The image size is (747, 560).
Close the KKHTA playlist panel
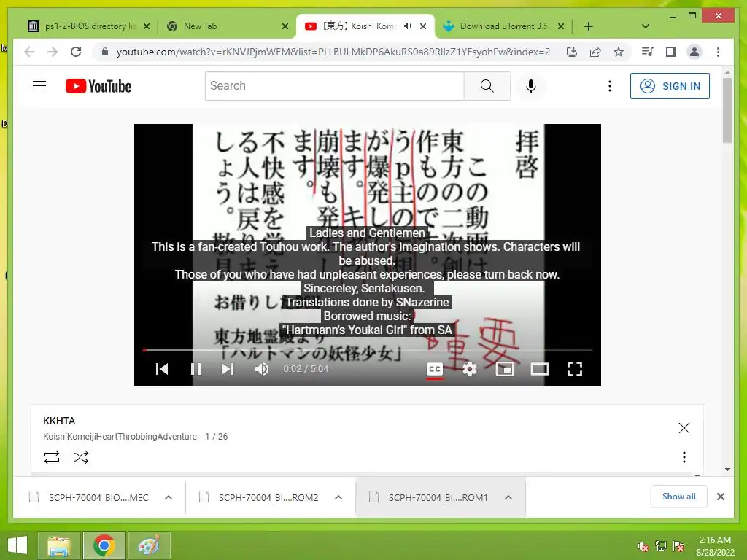(684, 428)
